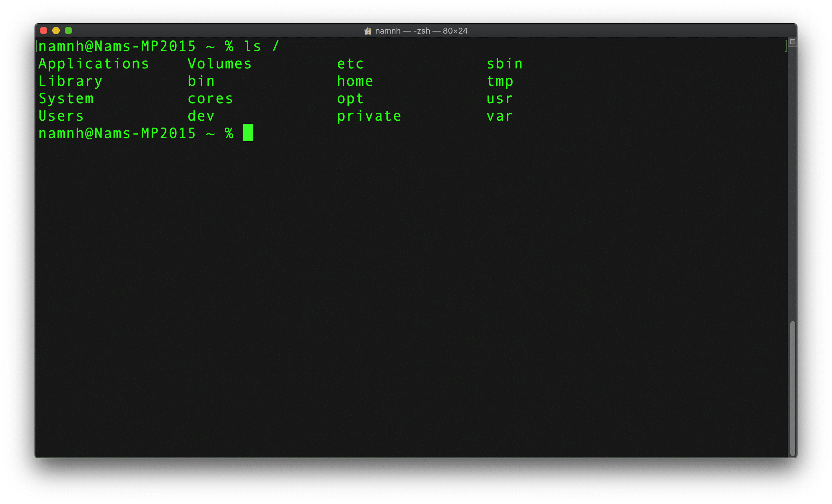832x504 pixels.
Task: Click the 'Volumes' directory name
Action: pyautogui.click(x=219, y=64)
